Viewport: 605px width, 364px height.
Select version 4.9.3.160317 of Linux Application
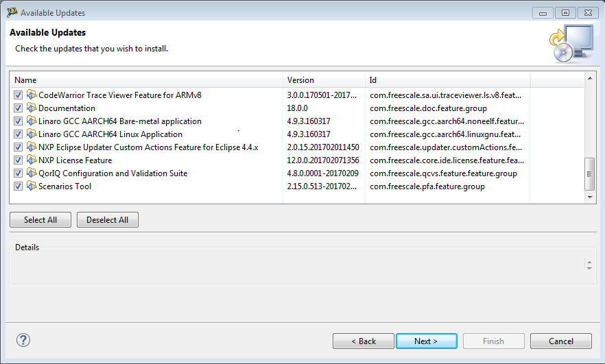(309, 134)
